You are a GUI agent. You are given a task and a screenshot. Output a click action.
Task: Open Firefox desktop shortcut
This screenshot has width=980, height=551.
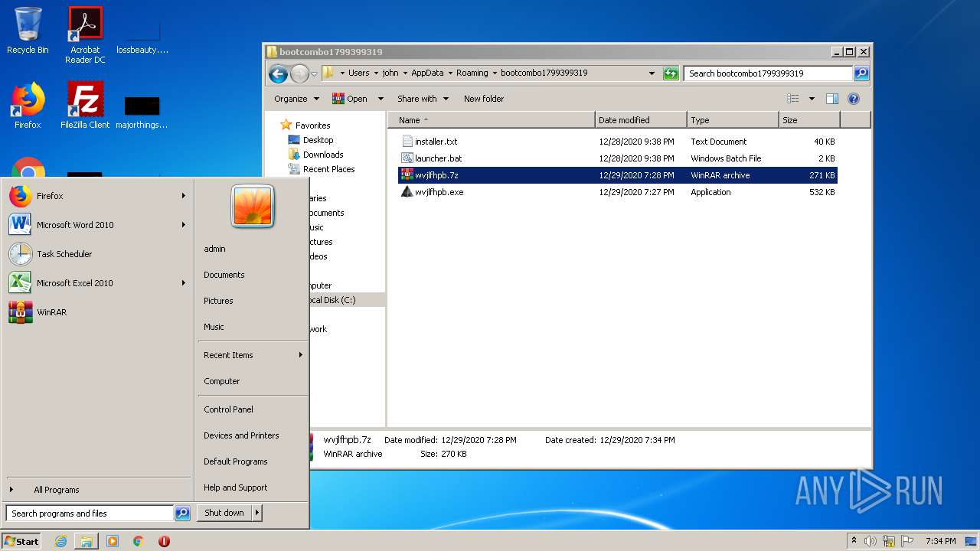point(28,106)
